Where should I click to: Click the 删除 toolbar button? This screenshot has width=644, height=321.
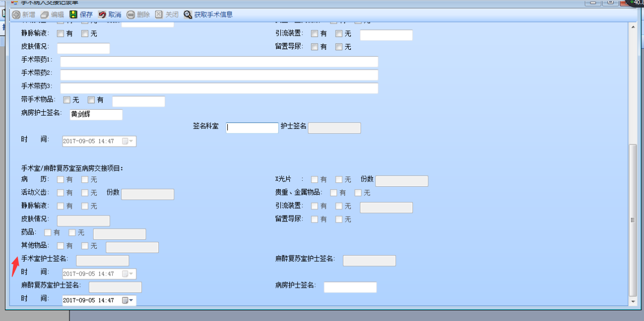point(139,14)
